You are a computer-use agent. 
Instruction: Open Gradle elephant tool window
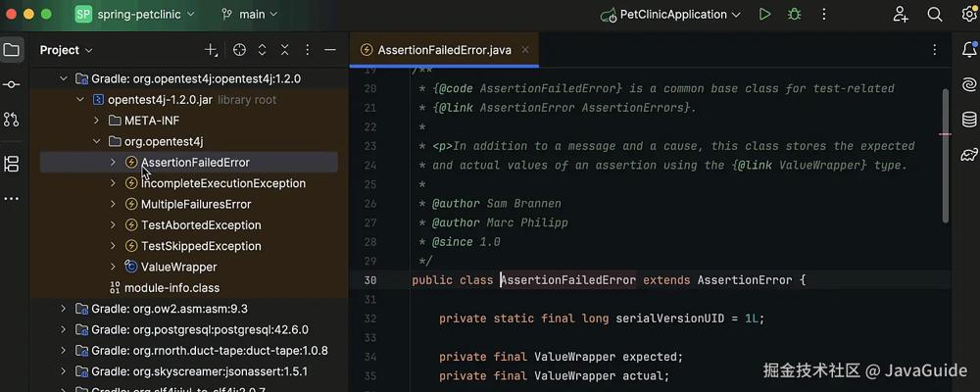click(x=969, y=155)
